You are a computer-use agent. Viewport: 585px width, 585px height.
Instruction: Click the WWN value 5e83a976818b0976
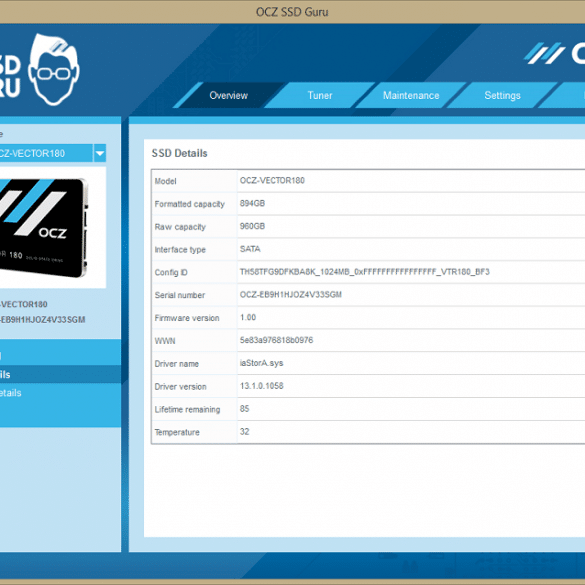[276, 340]
